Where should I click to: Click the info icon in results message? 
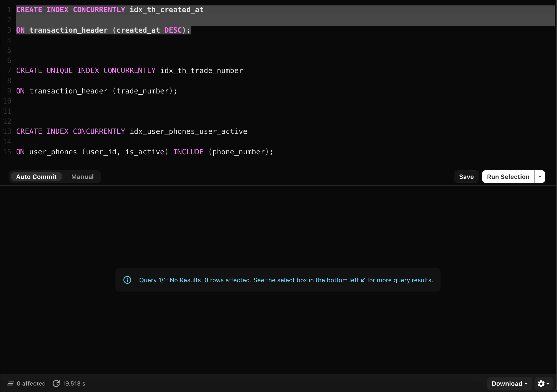(x=127, y=280)
